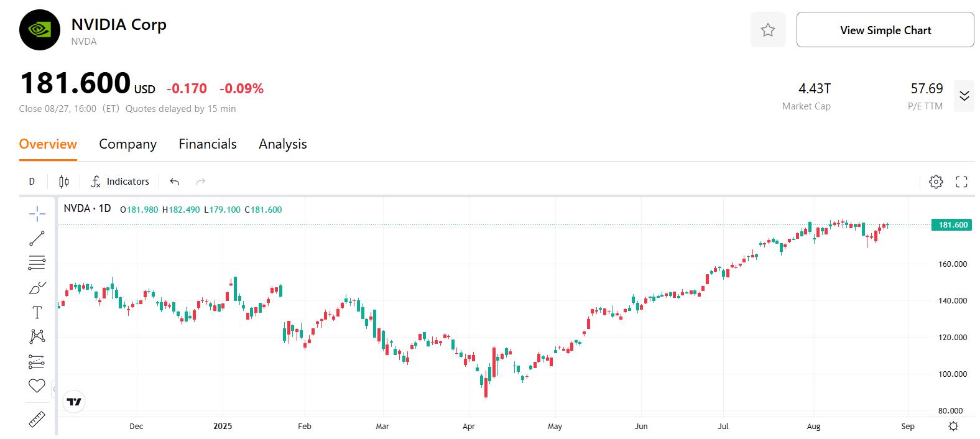This screenshot has width=980, height=439.
Task: Select the crosshair cursor tool
Action: click(x=37, y=213)
